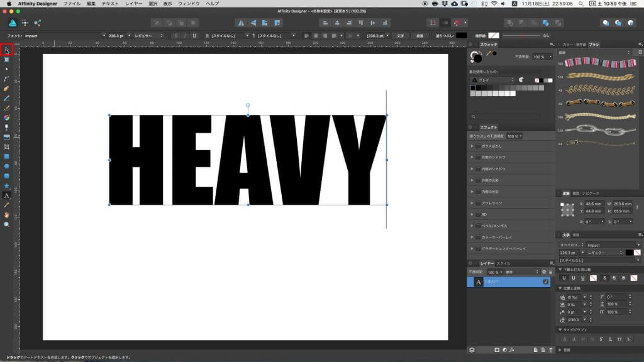Screen dimensions: 644x362
Task: Expand the 内側の光彩 effect settings
Action: (x=472, y=192)
